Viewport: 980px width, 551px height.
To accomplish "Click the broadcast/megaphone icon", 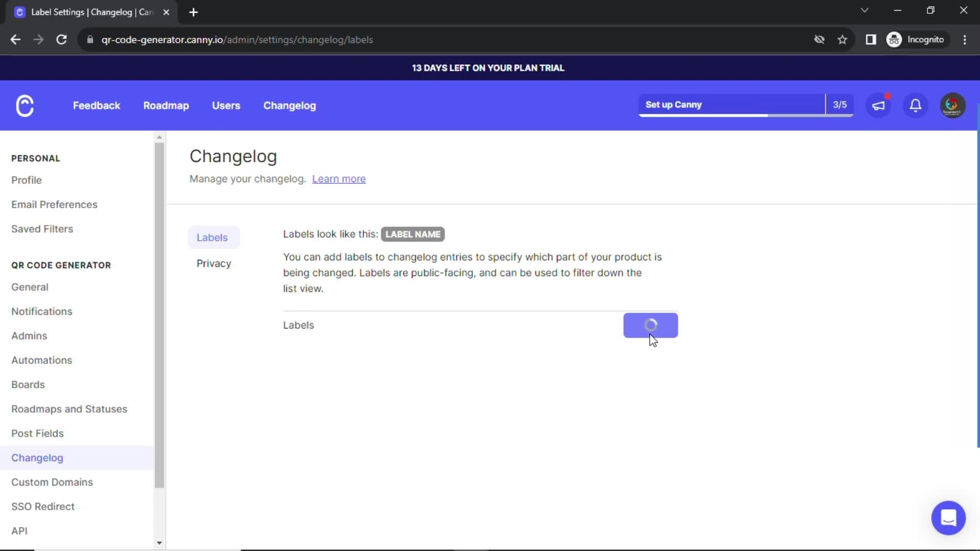I will tap(879, 105).
